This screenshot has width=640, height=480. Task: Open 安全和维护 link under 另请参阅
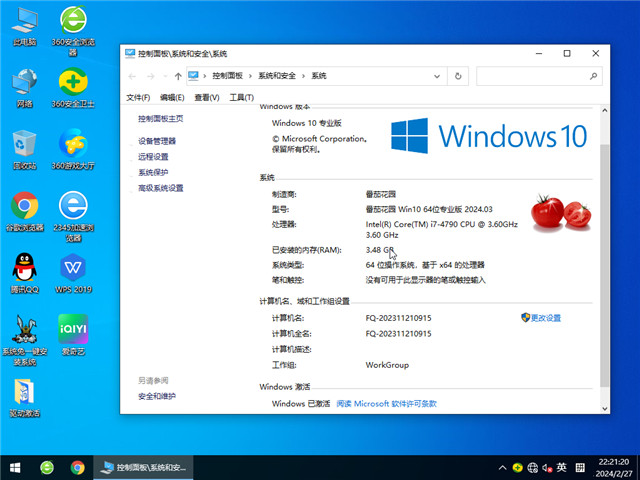pyautogui.click(x=157, y=396)
